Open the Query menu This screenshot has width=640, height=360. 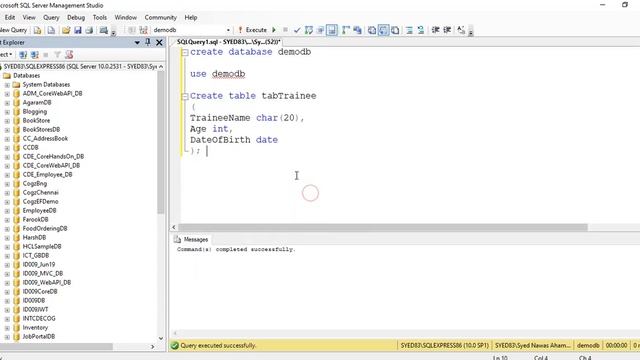pos(51,18)
